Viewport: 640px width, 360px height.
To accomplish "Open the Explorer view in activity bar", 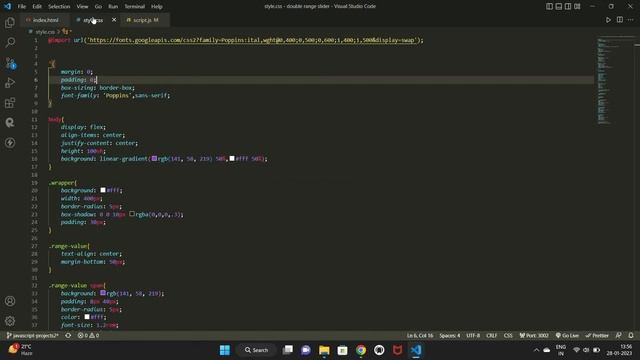I will pyautogui.click(x=10, y=22).
